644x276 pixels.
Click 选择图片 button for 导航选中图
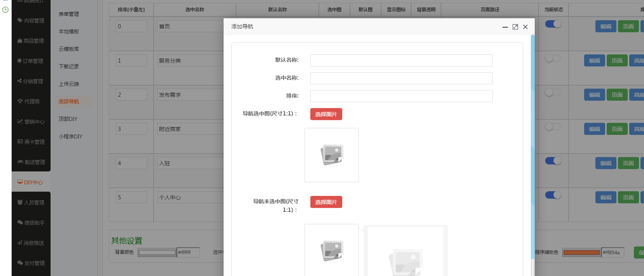326,114
